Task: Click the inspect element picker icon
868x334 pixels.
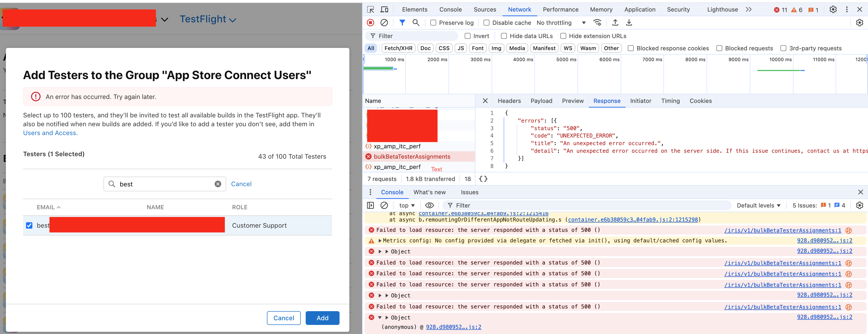Action: (x=370, y=9)
